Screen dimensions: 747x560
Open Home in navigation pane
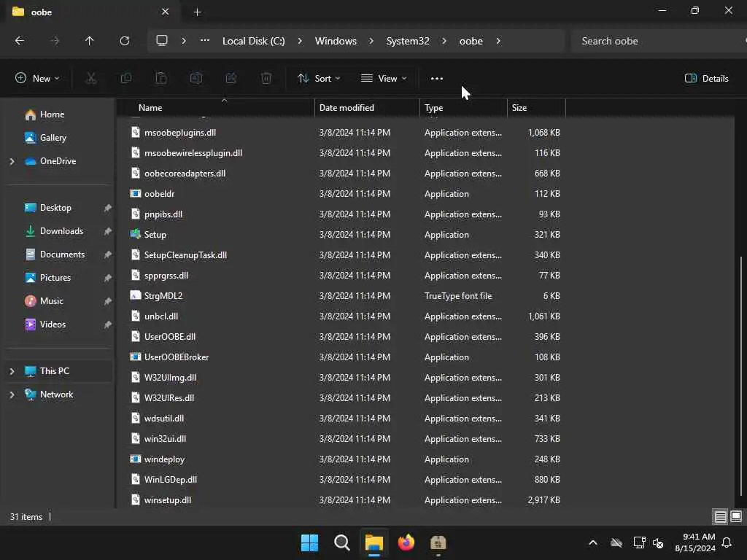(52, 114)
